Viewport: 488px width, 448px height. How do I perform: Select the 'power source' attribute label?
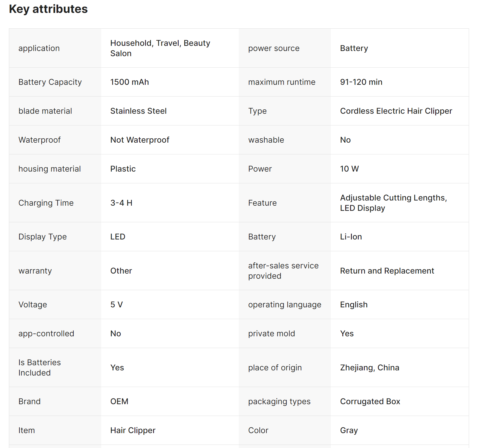click(x=274, y=48)
